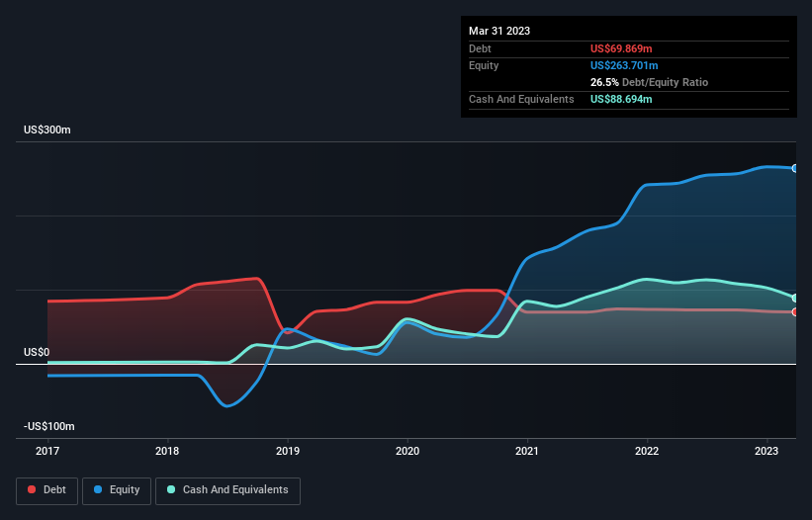Click the 2022 x-axis label
812x520 pixels.
click(647, 451)
